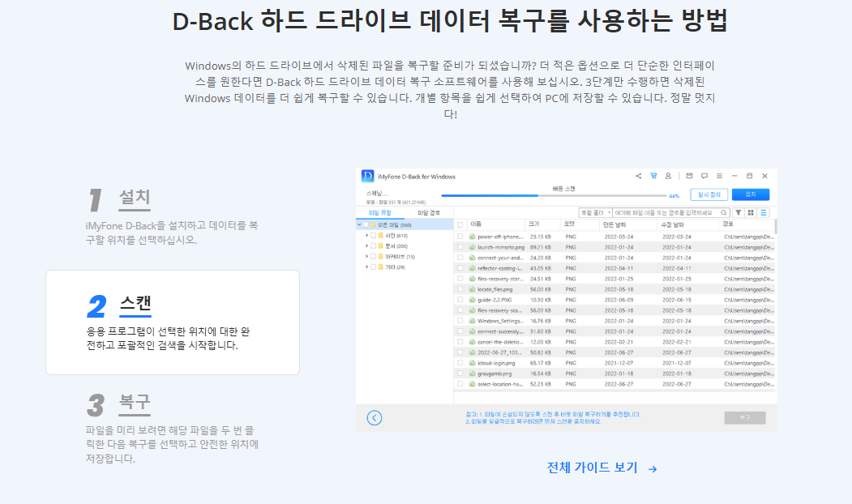Click the user account icon
This screenshot has height=504, width=852.
tap(668, 176)
